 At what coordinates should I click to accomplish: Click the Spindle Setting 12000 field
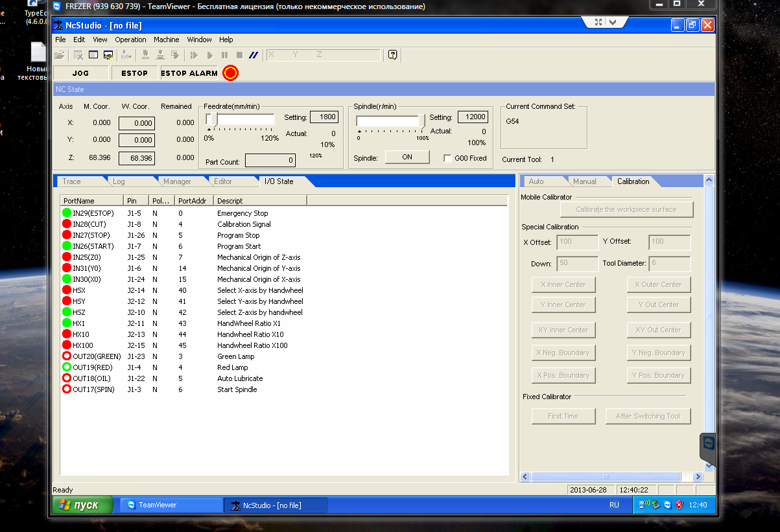473,117
